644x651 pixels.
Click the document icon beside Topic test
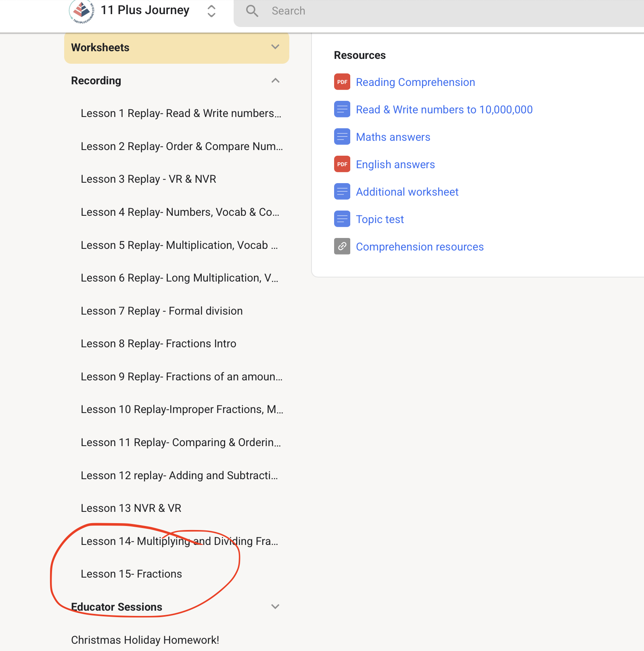342,219
